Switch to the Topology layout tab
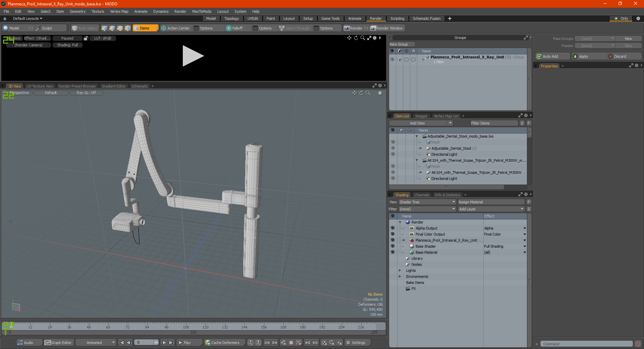The image size is (644, 349). pyautogui.click(x=231, y=18)
